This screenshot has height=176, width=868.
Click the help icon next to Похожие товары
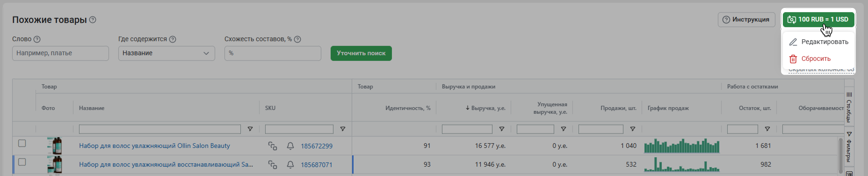pyautogui.click(x=93, y=20)
